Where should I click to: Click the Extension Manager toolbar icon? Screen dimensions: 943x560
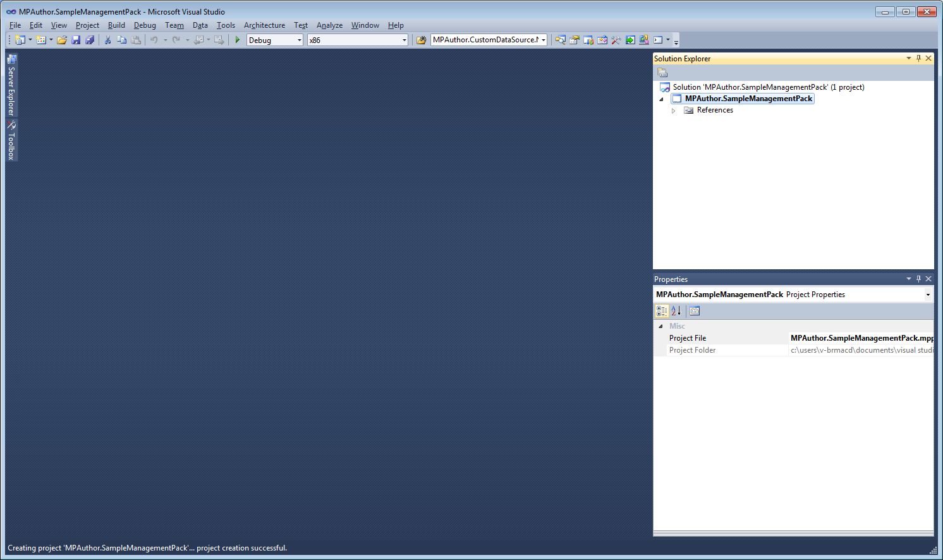(644, 40)
